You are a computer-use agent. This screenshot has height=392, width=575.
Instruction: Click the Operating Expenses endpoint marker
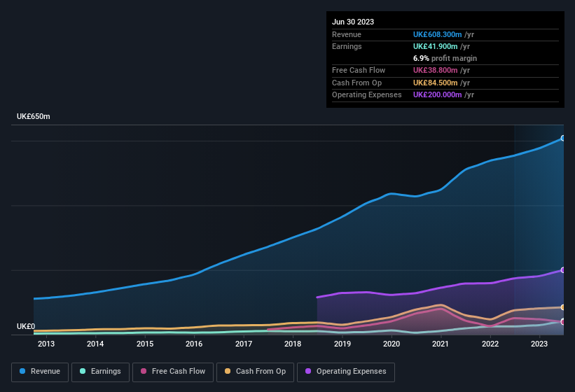[563, 270]
